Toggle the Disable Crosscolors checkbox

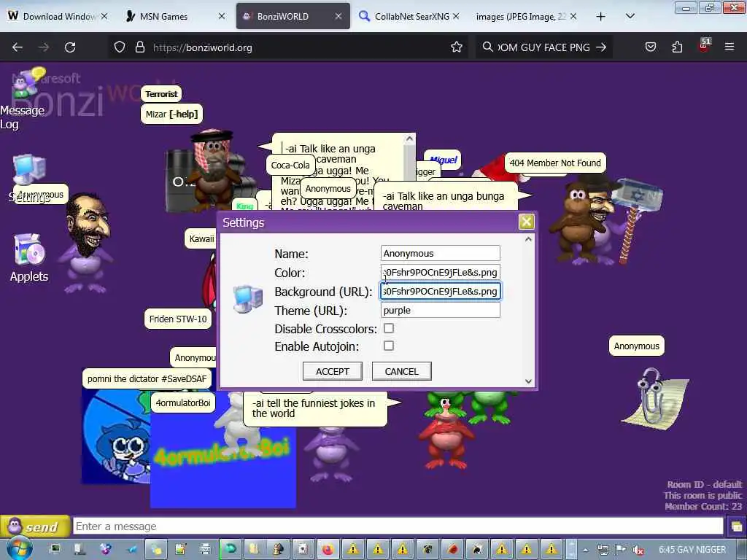[389, 329]
